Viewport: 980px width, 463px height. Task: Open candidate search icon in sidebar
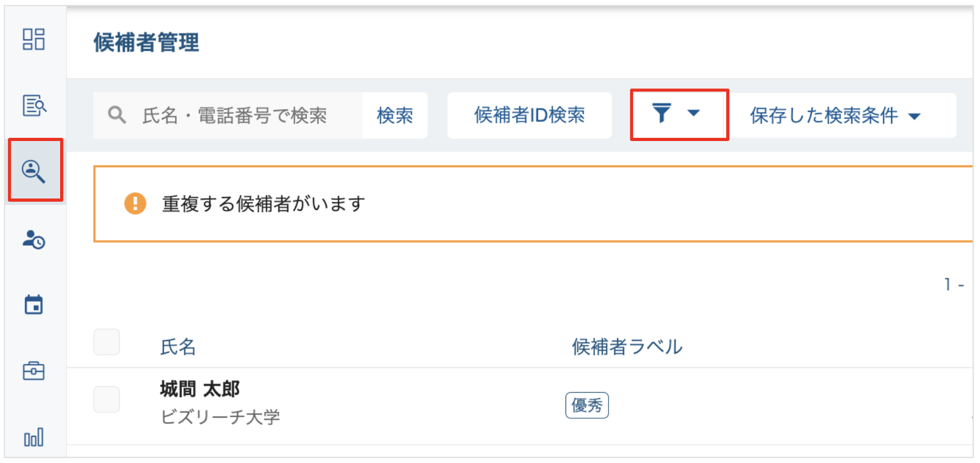pos(34,171)
